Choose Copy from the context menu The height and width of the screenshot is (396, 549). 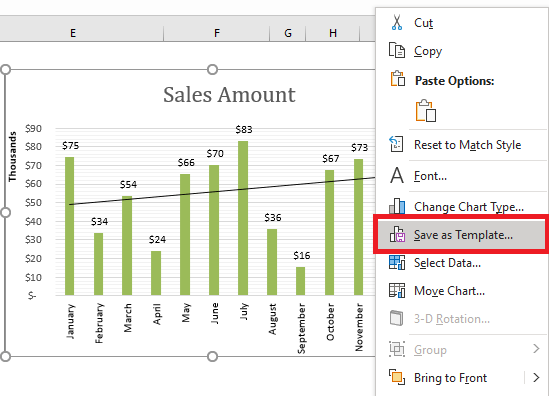coord(428,51)
